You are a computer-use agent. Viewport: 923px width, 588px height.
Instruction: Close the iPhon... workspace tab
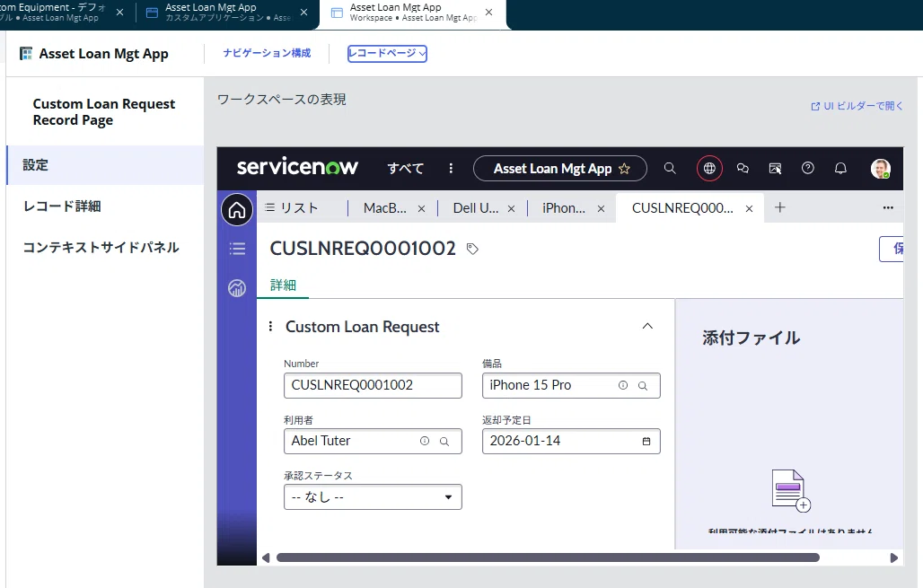601,208
